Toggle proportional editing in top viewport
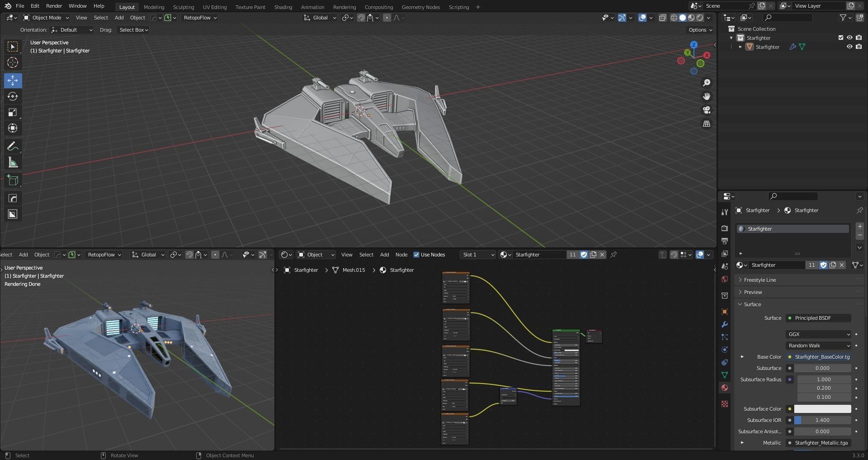The image size is (868, 460). tap(387, 18)
